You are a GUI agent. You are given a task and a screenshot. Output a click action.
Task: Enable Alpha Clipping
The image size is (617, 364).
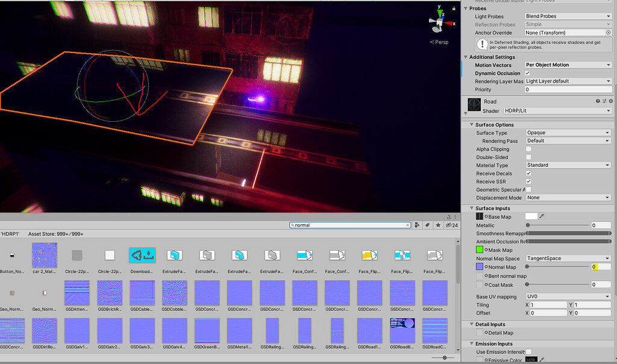coord(530,149)
